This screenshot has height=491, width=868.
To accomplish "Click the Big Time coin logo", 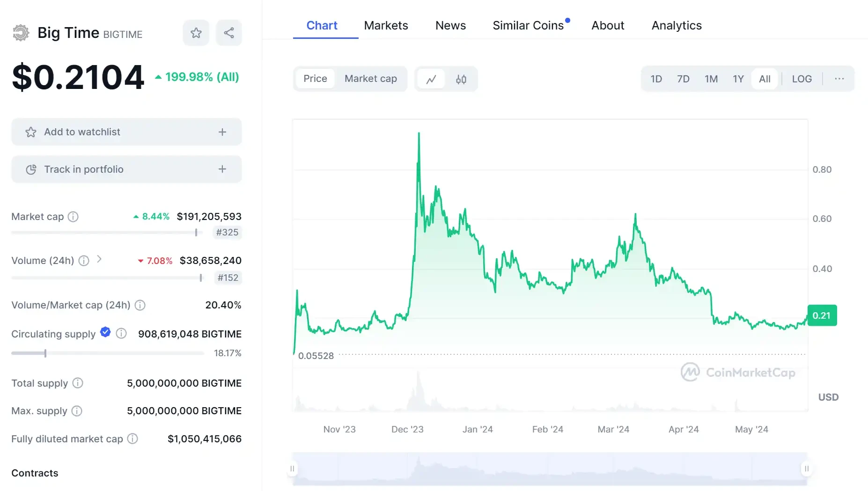I will pyautogui.click(x=20, y=32).
